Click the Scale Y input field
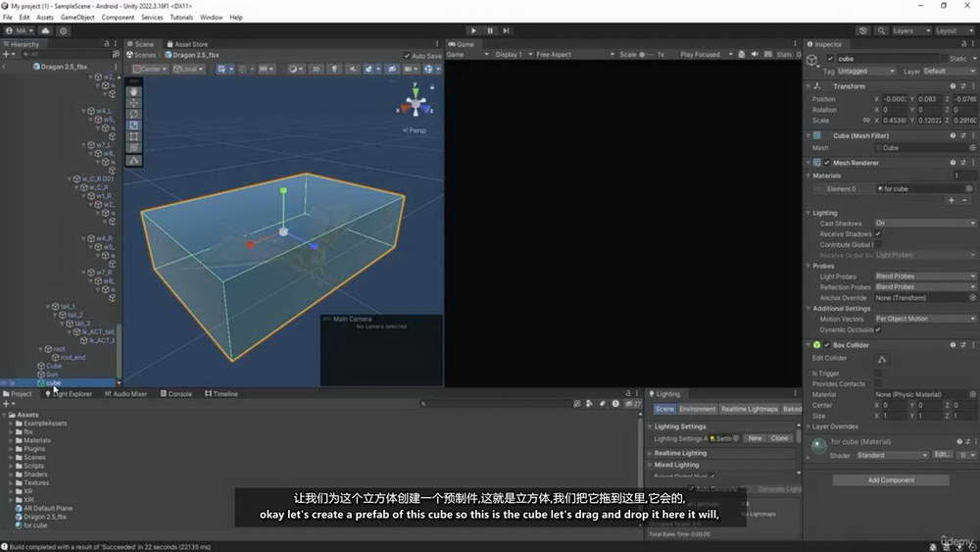Viewport: 980px width, 552px height. pyautogui.click(x=930, y=121)
